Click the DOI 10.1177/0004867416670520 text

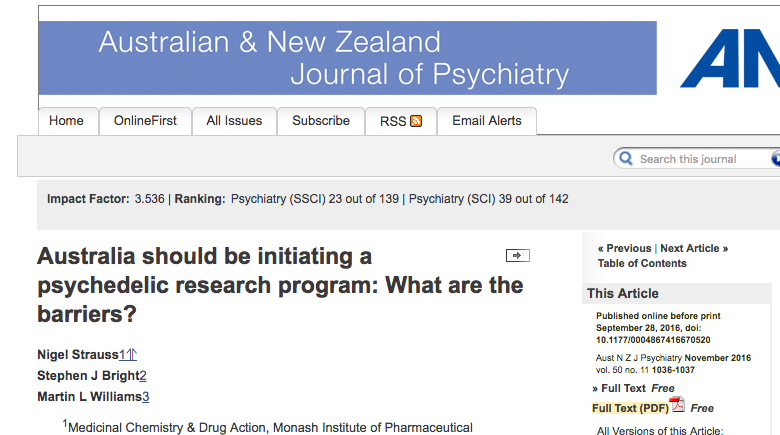pyautogui.click(x=653, y=340)
